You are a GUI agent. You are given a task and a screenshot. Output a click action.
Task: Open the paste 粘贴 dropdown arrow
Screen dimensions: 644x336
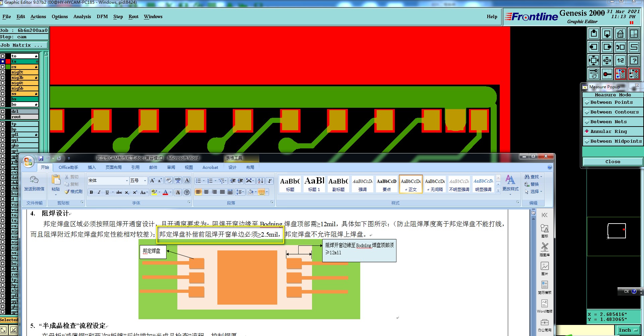coord(56,194)
